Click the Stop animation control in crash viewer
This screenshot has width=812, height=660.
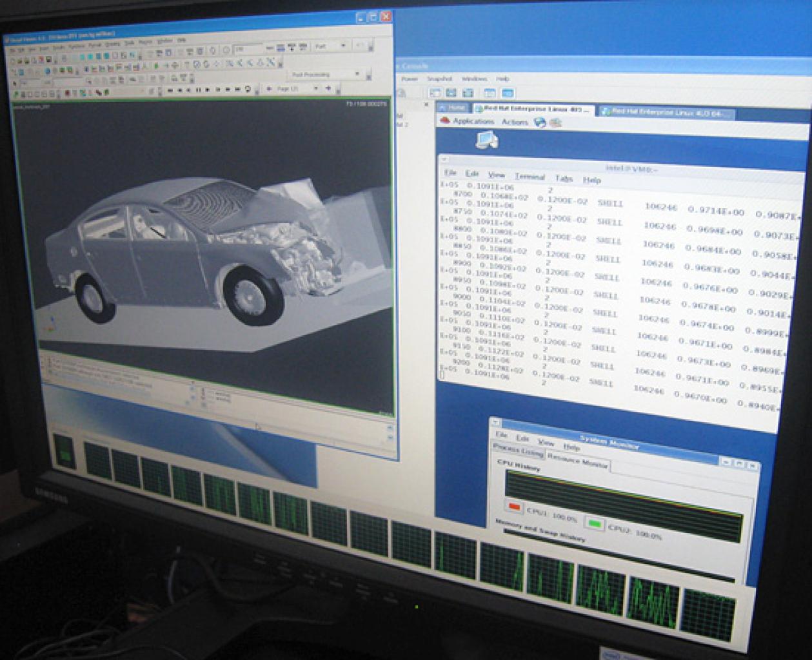pyautogui.click(x=207, y=90)
